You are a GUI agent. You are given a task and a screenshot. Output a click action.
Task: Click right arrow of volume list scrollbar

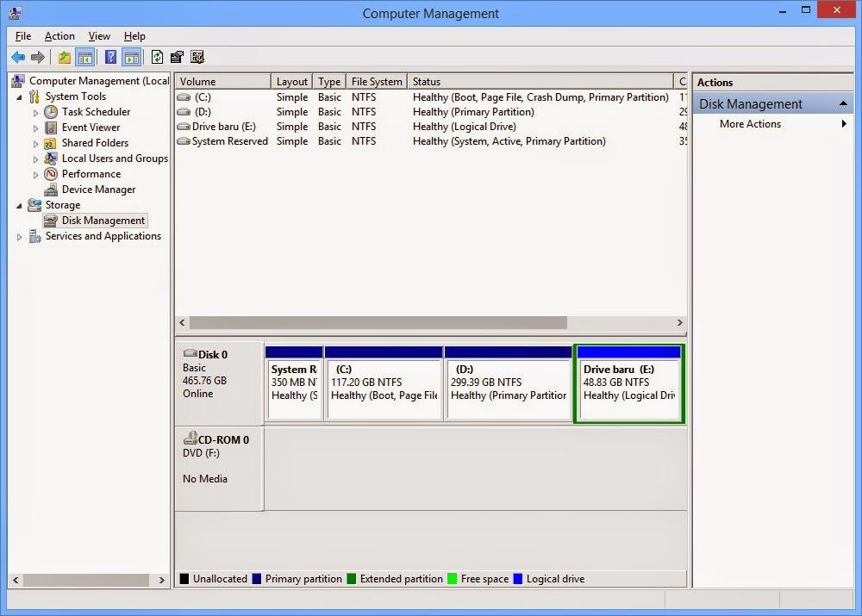coord(679,322)
